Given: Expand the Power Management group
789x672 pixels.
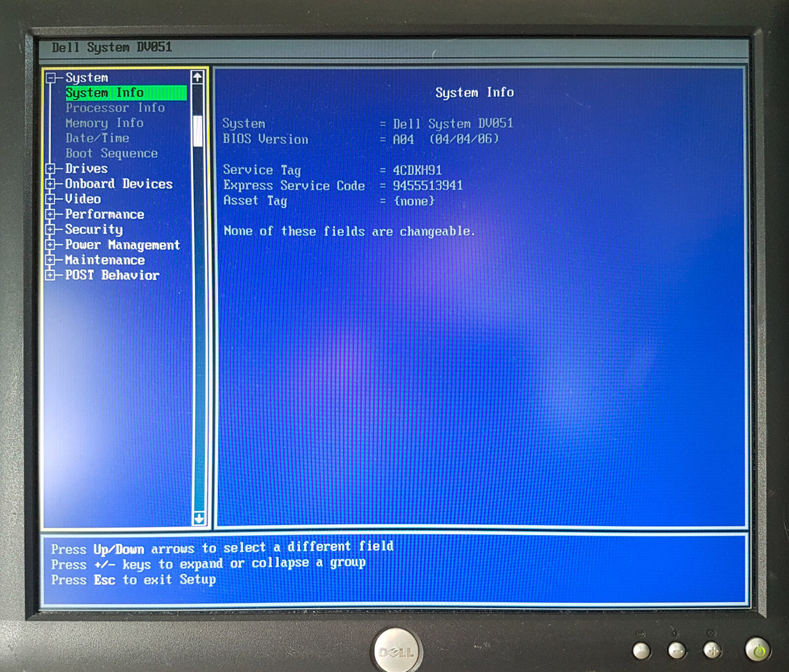Looking at the screenshot, I should [x=50, y=245].
